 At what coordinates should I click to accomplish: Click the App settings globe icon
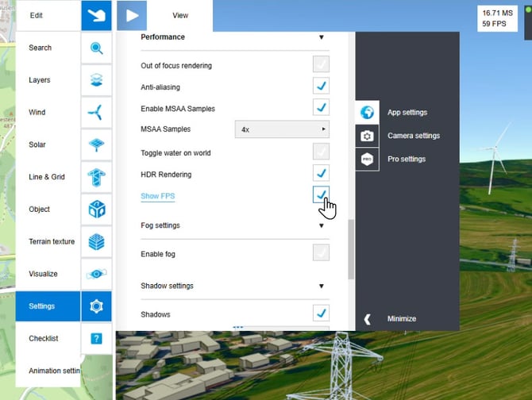click(x=367, y=112)
